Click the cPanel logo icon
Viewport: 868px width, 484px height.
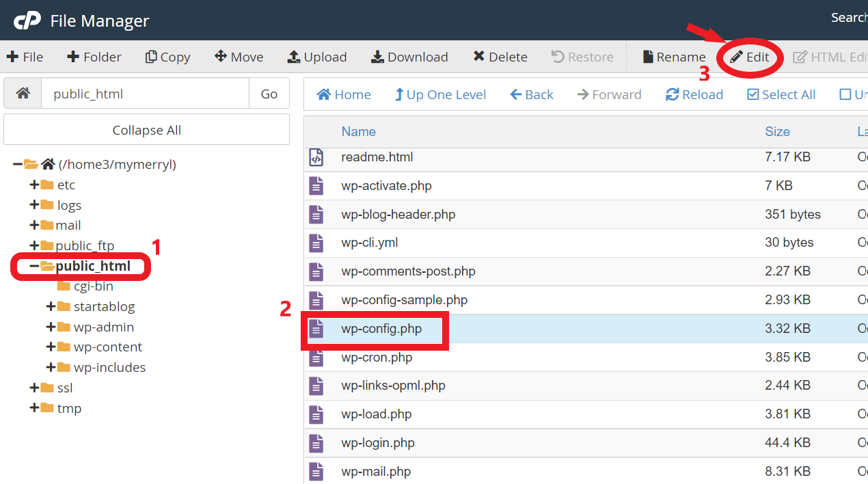pyautogui.click(x=27, y=21)
